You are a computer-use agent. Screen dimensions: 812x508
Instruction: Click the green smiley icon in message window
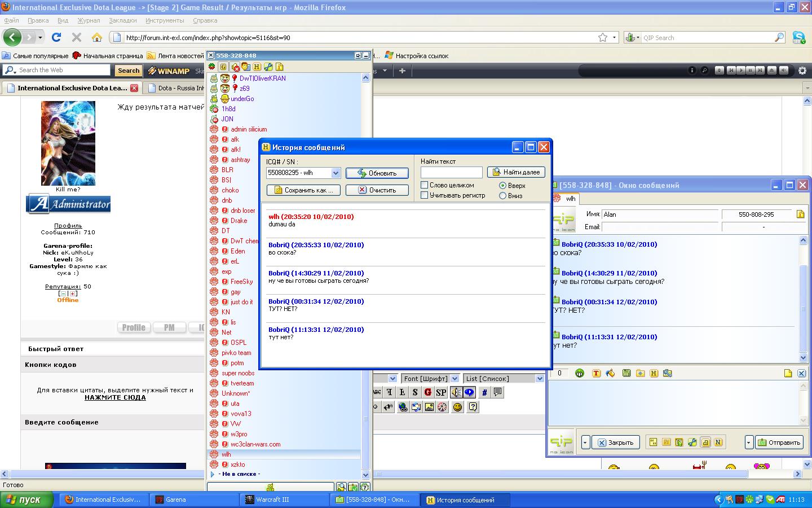point(580,373)
